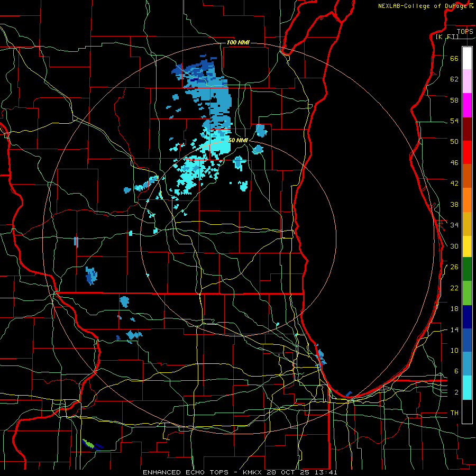Click the 22 legend value
The height and width of the screenshot is (476, 476).
tap(454, 288)
